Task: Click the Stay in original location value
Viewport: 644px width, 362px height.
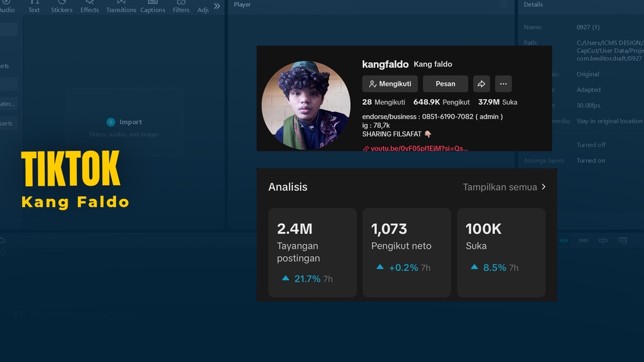Action: [x=609, y=121]
